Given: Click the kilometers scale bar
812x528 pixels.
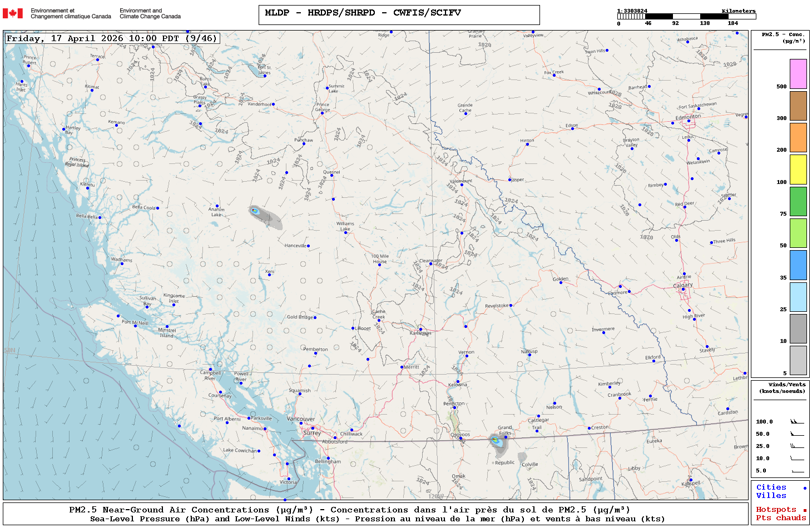Looking at the screenshot, I should point(686,17).
